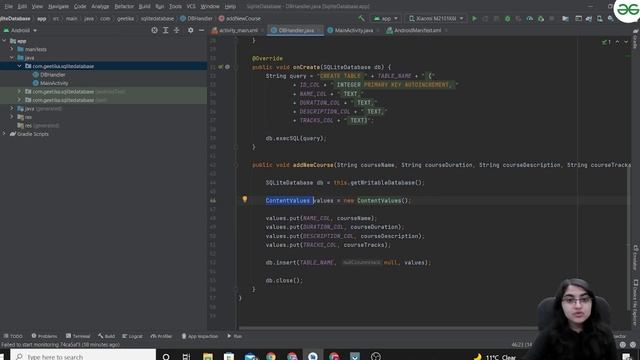Click the weather 11°C Clear widget
Image resolution: width=640 pixels, height=360 pixels.
click(x=495, y=356)
